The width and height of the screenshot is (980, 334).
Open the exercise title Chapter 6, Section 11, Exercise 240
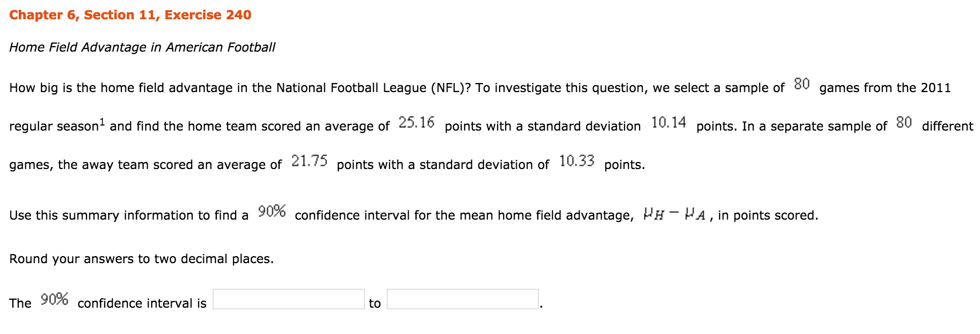tap(130, 14)
